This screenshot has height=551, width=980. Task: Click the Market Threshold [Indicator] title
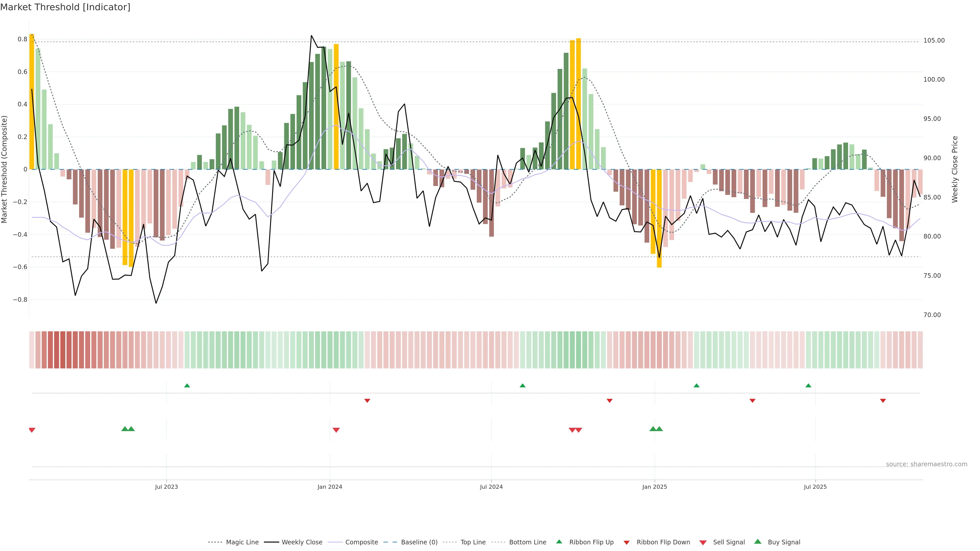(x=65, y=7)
